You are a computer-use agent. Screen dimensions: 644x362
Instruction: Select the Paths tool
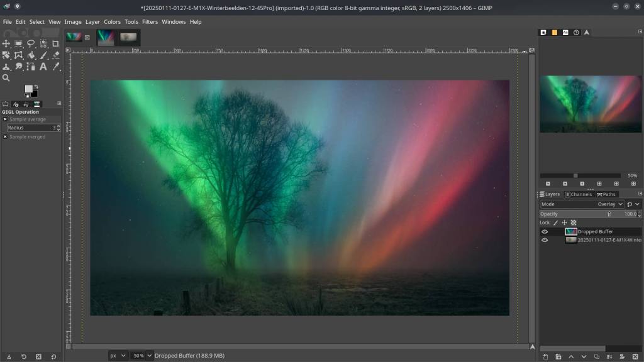point(31,67)
